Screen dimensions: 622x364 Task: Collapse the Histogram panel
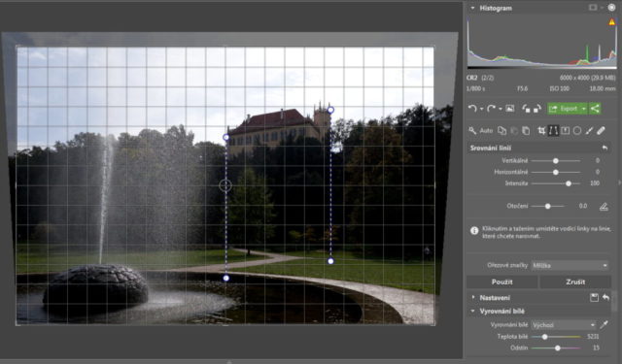472,8
